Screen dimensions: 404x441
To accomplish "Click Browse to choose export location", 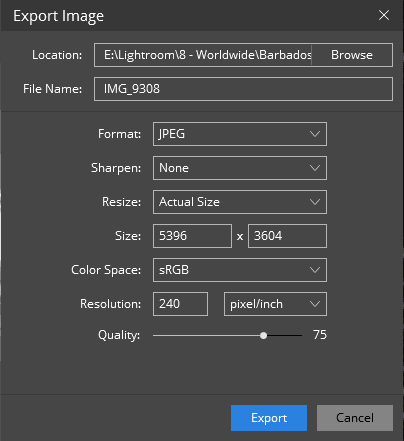I will [352, 55].
